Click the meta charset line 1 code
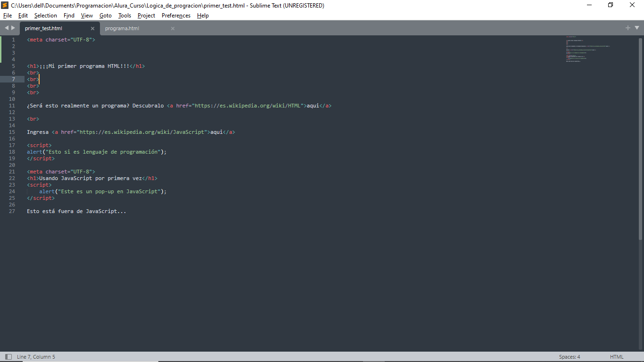This screenshot has width=644, height=362. (61, 40)
